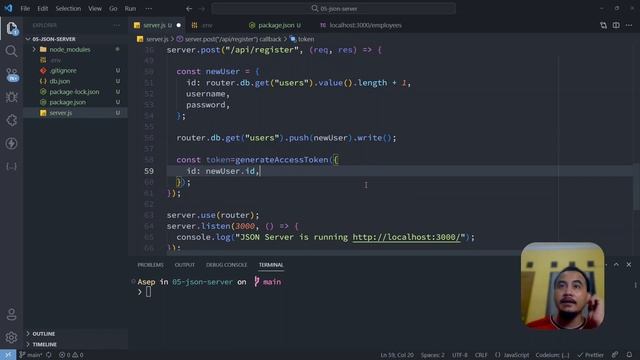Open the View menu
Viewport: 640px width, 360px height.
tap(95, 9)
